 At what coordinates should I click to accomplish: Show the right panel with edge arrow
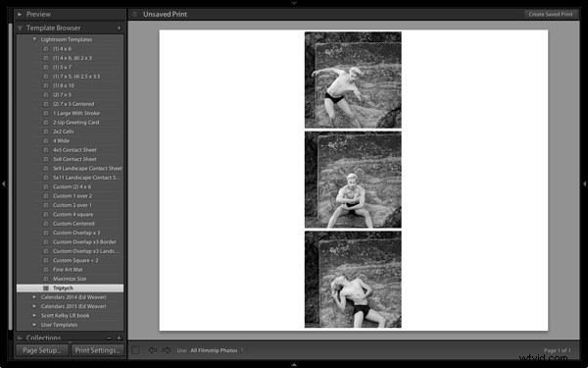tap(584, 184)
